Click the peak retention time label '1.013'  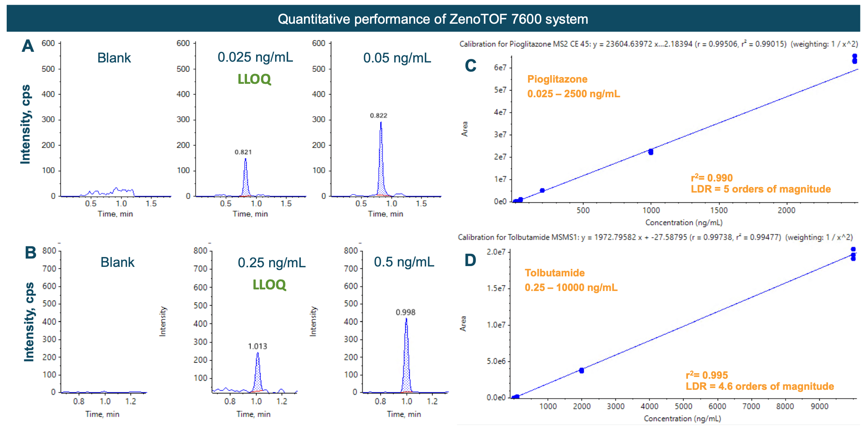click(x=257, y=346)
